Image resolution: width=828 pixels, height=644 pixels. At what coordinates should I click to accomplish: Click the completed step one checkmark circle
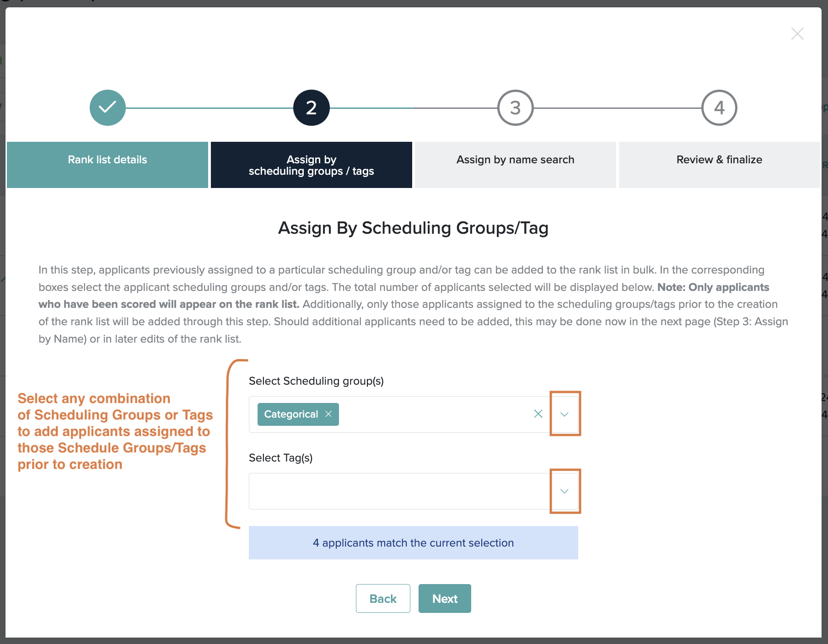click(108, 107)
